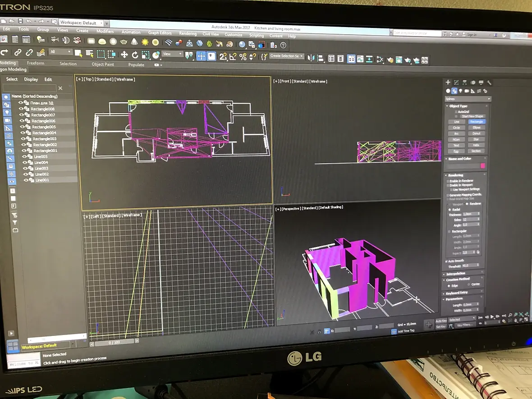Open Select by Name list tool
532x399 pixels.
coord(89,54)
